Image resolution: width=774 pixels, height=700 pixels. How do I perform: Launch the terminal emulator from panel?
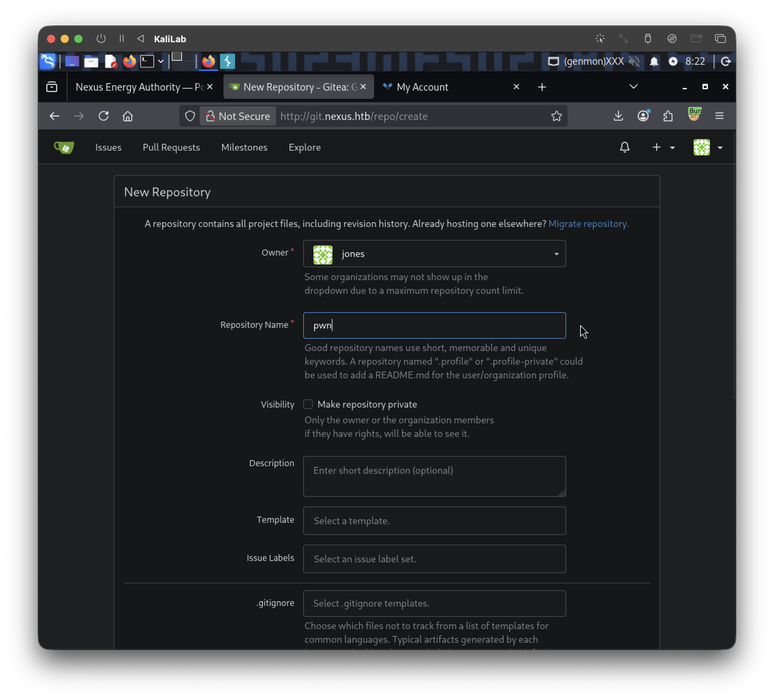tap(147, 61)
